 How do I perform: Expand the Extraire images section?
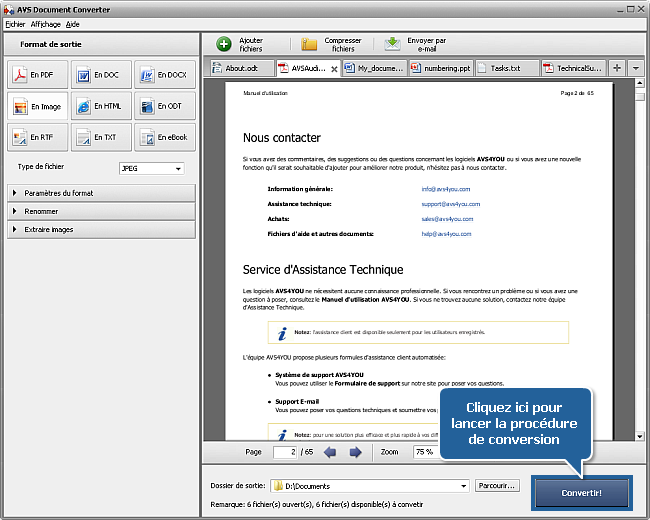pos(101,230)
